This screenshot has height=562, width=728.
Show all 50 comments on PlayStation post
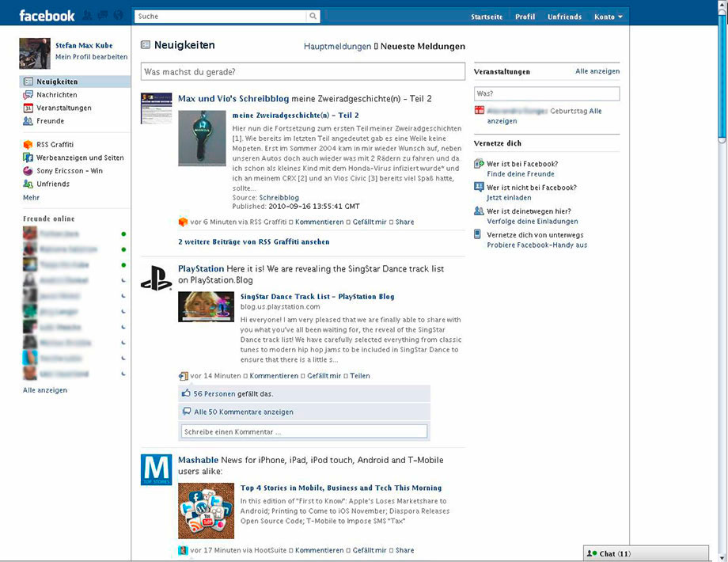pyautogui.click(x=243, y=412)
